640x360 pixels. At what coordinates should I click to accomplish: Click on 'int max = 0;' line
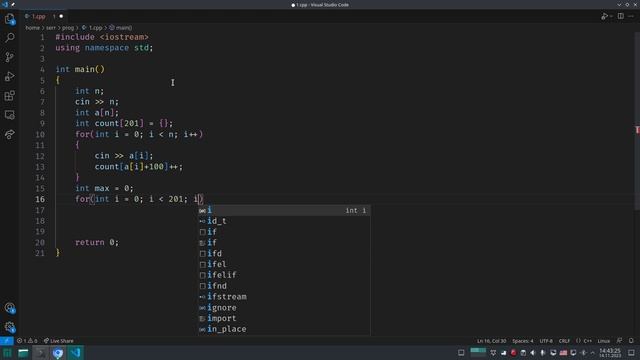click(104, 188)
